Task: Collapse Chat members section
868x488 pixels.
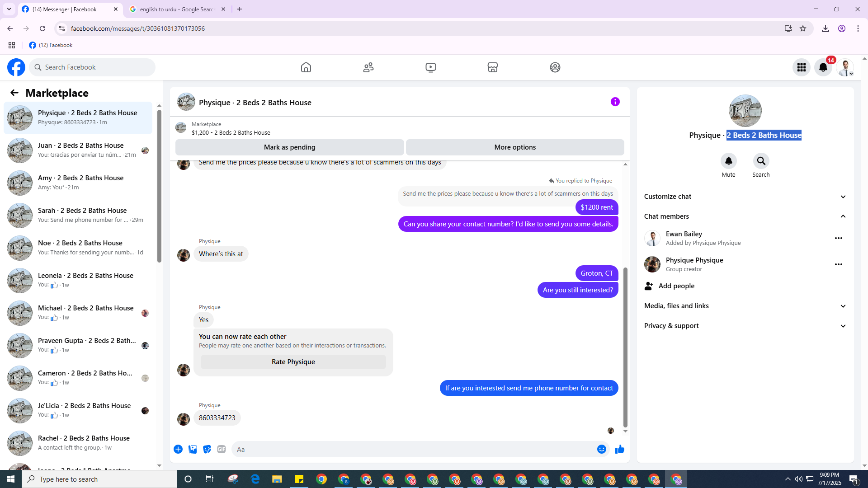Action: (745, 216)
